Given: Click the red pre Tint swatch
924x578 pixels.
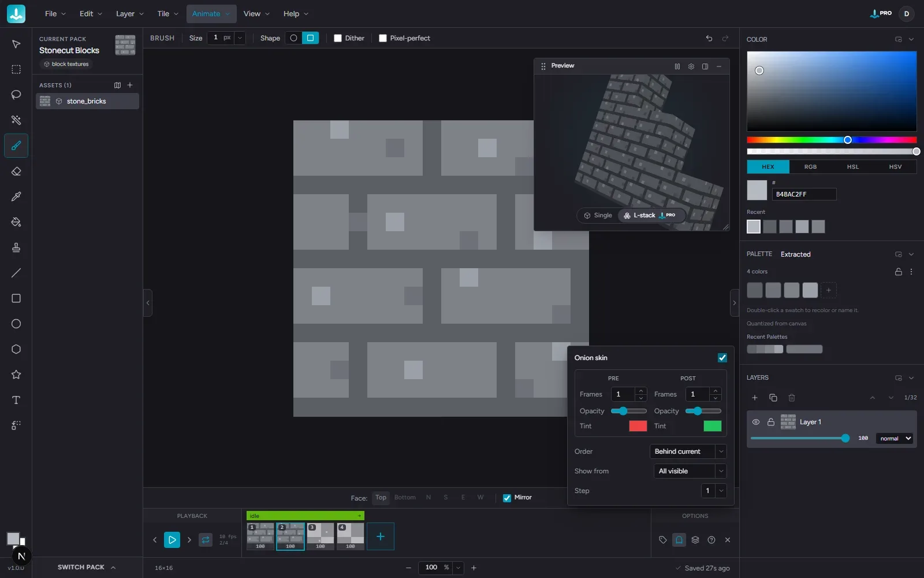Looking at the screenshot, I should 638,426.
